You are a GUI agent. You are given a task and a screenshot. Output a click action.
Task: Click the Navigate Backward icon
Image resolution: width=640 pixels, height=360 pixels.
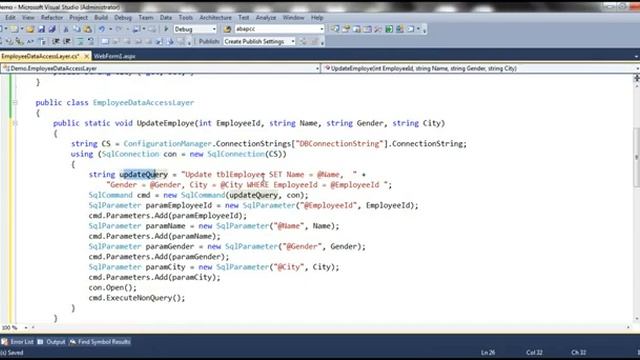[x=137, y=29]
